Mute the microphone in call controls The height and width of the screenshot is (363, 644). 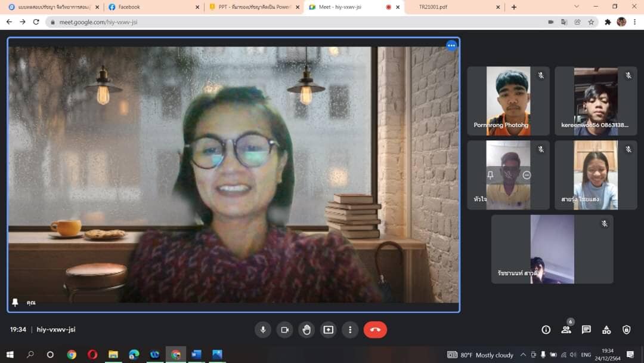click(x=263, y=330)
